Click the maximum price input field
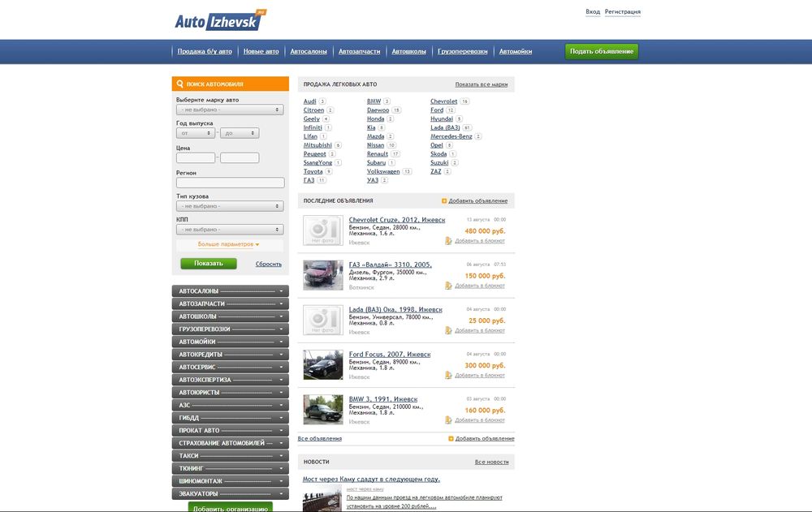This screenshot has width=812, height=512. point(240,158)
